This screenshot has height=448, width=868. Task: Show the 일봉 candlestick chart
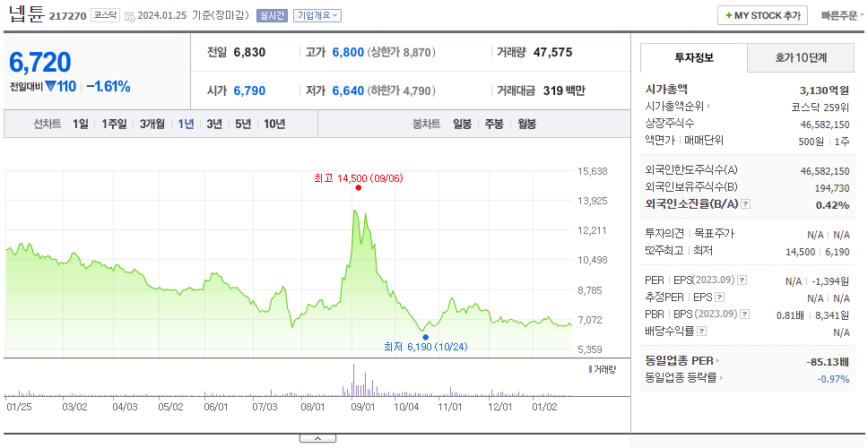click(462, 124)
